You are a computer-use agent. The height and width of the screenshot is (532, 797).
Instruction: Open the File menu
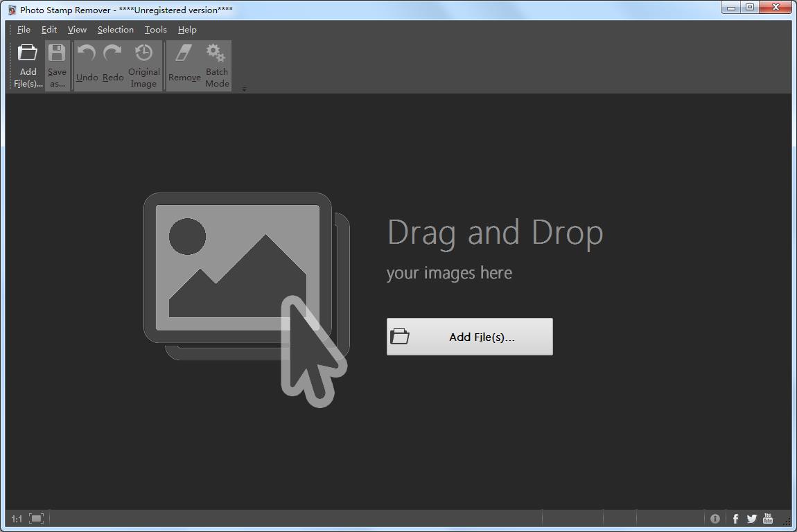(24, 30)
